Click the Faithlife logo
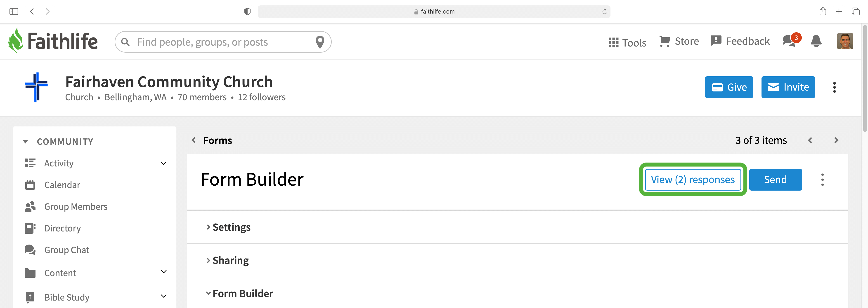868x308 pixels. pyautogui.click(x=53, y=41)
